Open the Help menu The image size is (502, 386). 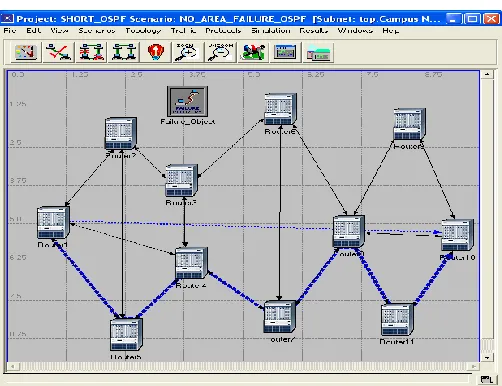(390, 31)
